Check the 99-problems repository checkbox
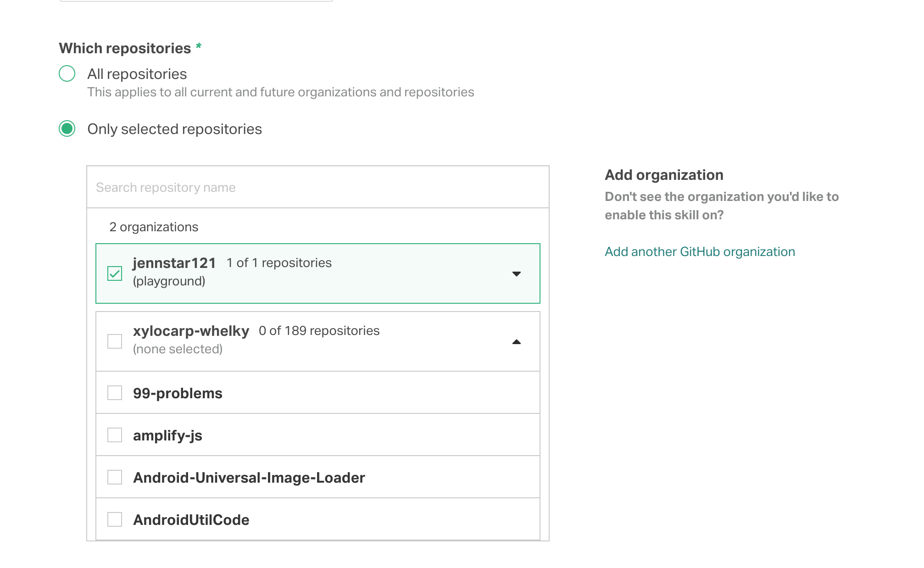Screen dimensions: 924x568 tap(115, 393)
